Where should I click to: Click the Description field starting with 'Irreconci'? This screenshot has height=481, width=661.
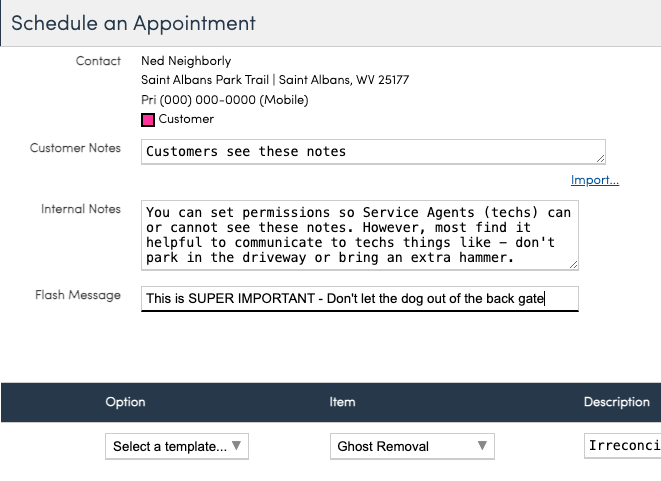coord(622,446)
